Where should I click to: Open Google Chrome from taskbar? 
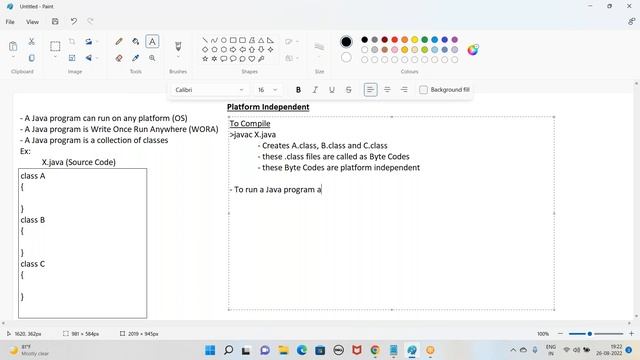point(375,350)
